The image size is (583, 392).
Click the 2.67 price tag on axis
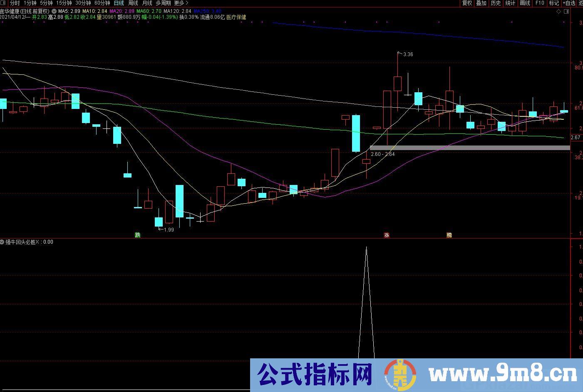[576, 138]
